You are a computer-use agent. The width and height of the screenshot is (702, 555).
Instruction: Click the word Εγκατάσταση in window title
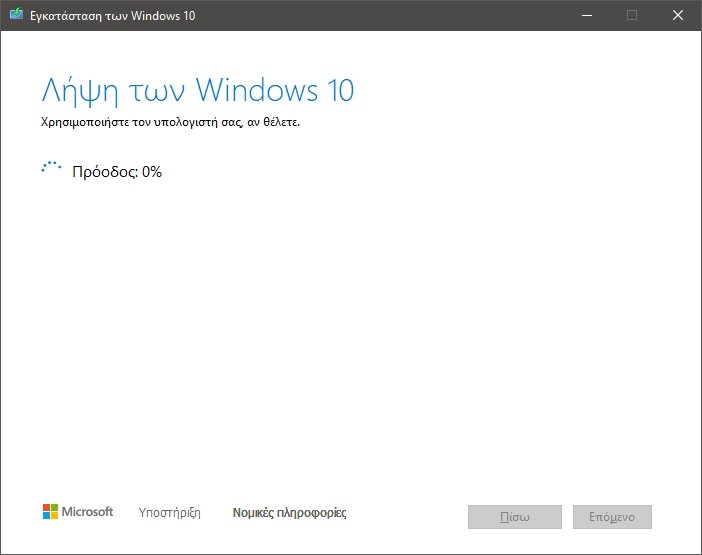[x=64, y=15]
